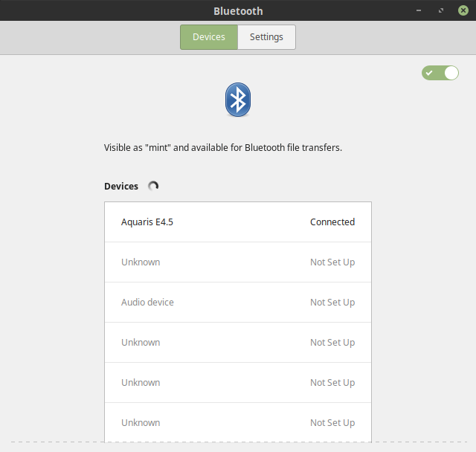The height and width of the screenshot is (452, 476).
Task: Maximize the Bluetooth window
Action: [441, 10]
